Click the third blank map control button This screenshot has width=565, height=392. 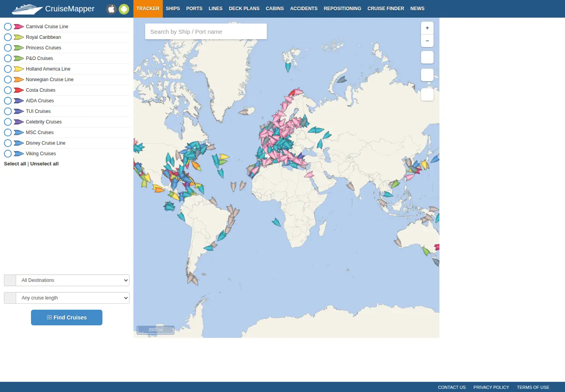click(x=427, y=94)
